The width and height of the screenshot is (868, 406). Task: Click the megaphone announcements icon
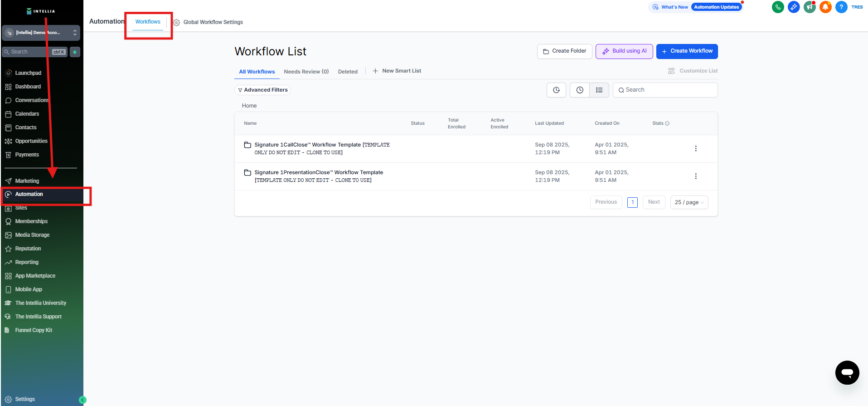[x=810, y=7]
